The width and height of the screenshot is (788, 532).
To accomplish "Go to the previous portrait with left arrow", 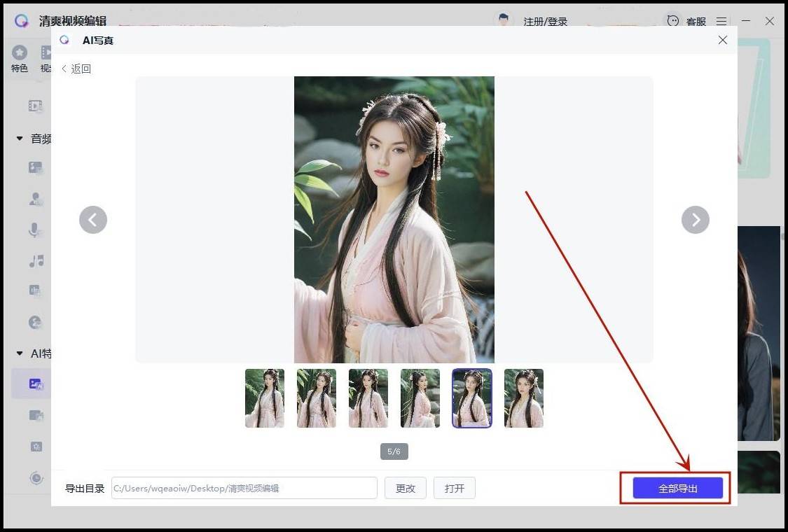I will [x=93, y=220].
